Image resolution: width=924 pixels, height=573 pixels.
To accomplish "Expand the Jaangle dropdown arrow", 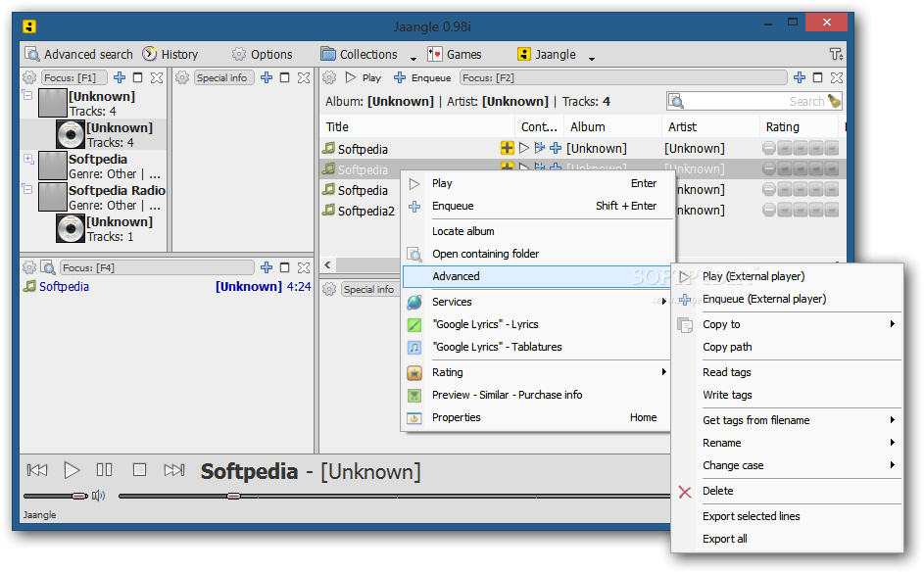I will point(592,58).
